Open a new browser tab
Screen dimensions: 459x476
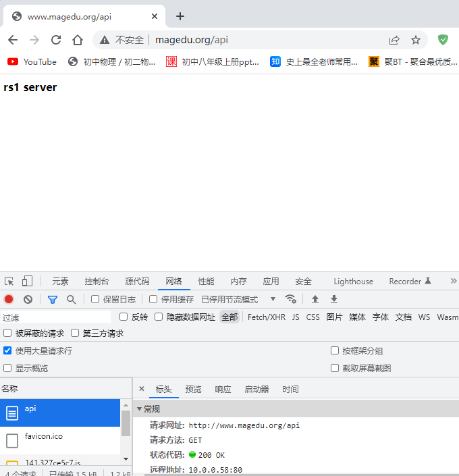(x=180, y=16)
